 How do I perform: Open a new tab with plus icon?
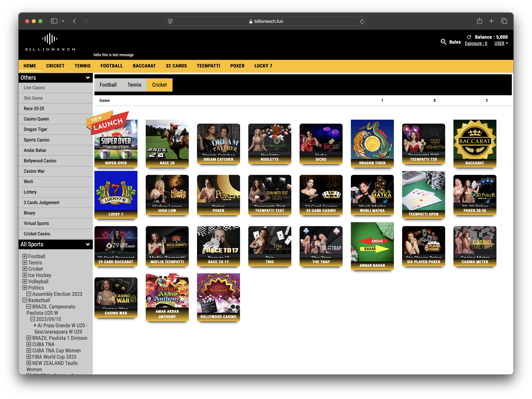491,21
